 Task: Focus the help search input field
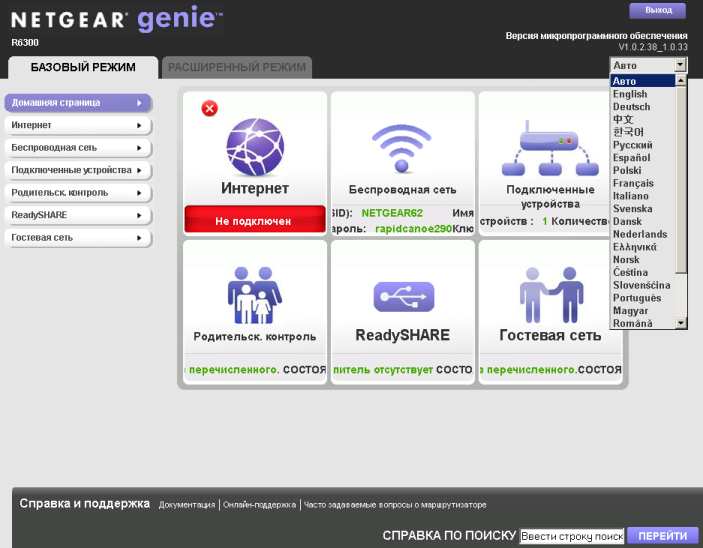[x=572, y=536]
